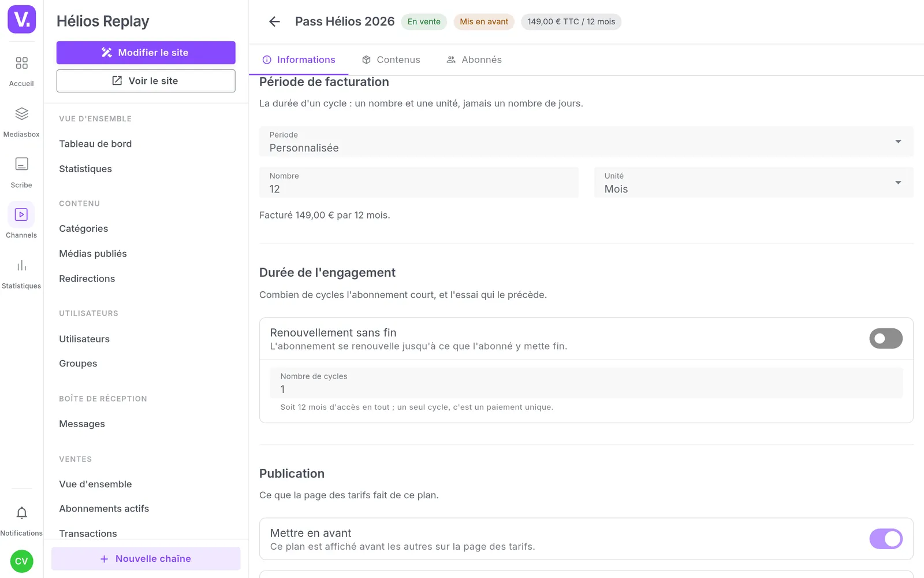Viewport: 924px width, 578px height.
Task: Open Accueil in the left rail
Action: 21,71
